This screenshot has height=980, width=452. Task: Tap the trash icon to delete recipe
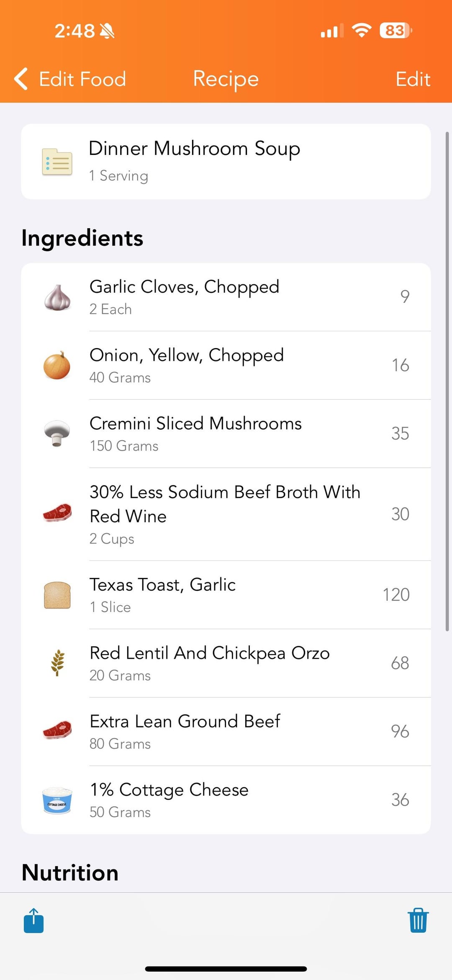point(418,921)
